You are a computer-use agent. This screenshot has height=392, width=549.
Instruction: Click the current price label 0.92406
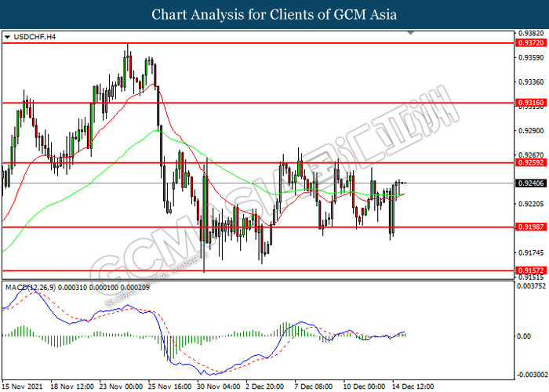(530, 183)
